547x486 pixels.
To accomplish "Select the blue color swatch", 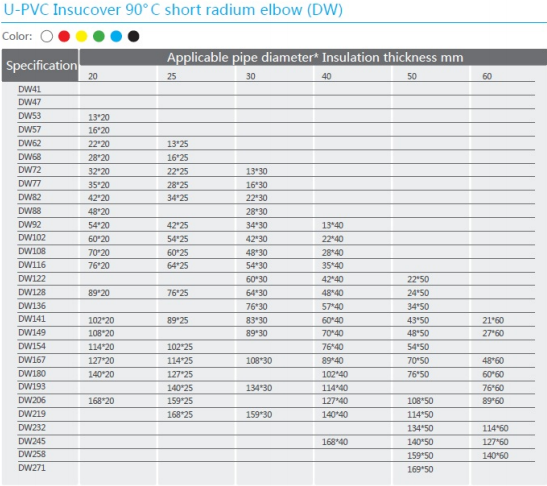I will [116, 36].
